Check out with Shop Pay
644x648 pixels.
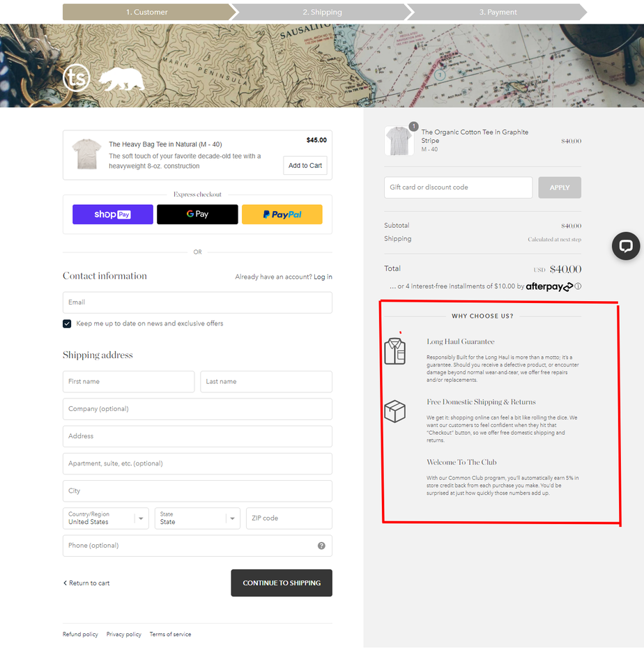(x=113, y=215)
